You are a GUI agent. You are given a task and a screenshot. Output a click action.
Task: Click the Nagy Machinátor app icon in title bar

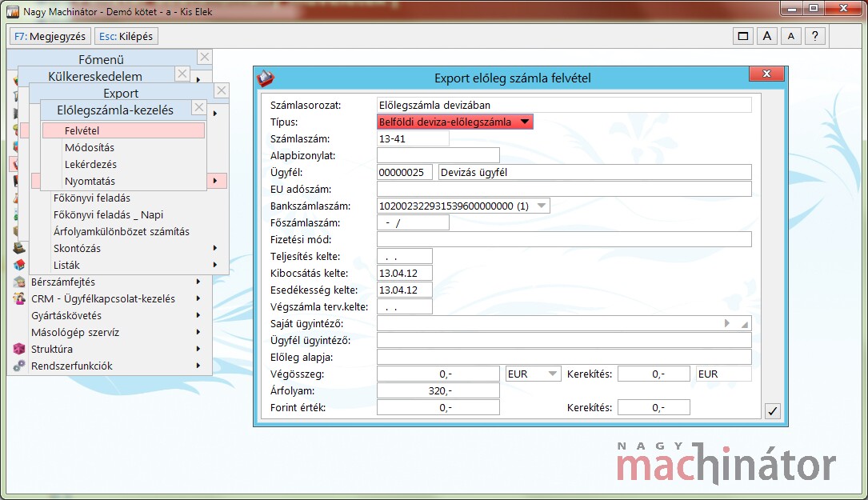click(x=12, y=11)
